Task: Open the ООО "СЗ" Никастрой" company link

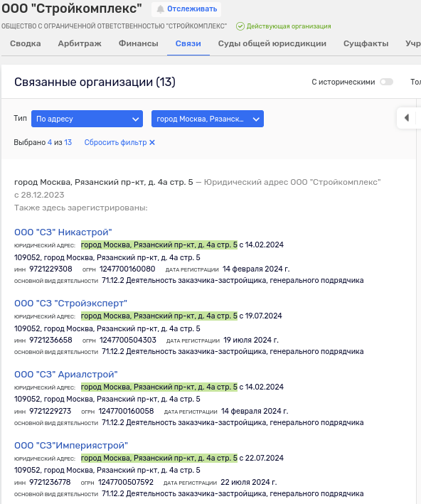Action: click(63, 232)
